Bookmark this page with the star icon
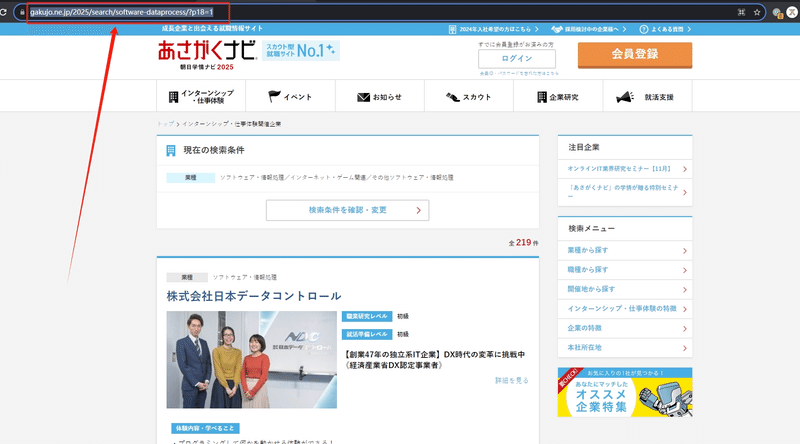The width and height of the screenshot is (800, 444). point(757,12)
